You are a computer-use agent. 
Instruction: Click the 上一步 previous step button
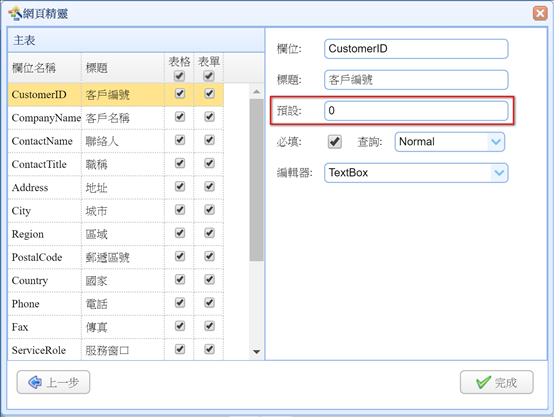click(53, 382)
